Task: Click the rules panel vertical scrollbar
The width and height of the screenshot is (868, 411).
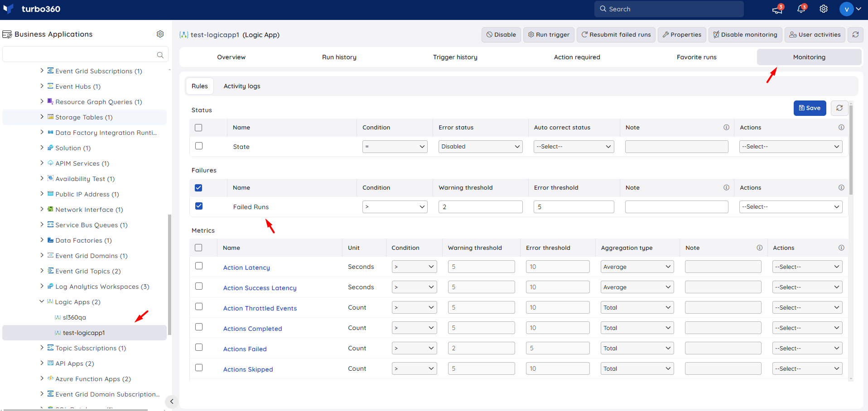Action: [x=851, y=149]
